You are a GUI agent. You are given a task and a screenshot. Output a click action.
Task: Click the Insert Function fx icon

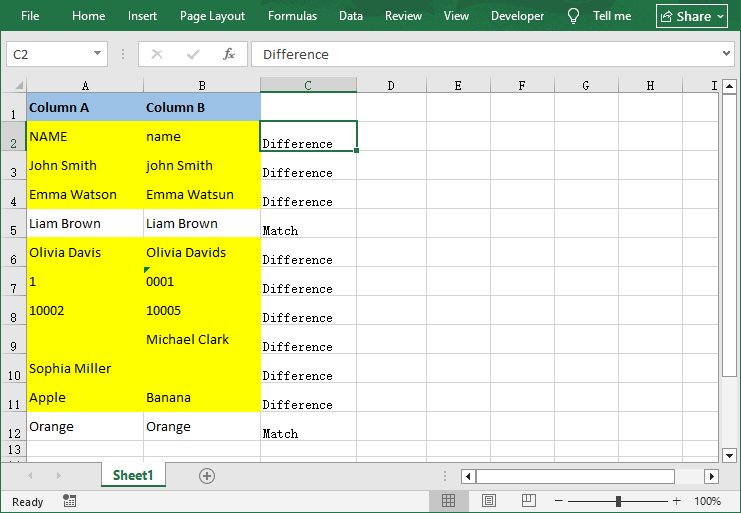coord(229,54)
